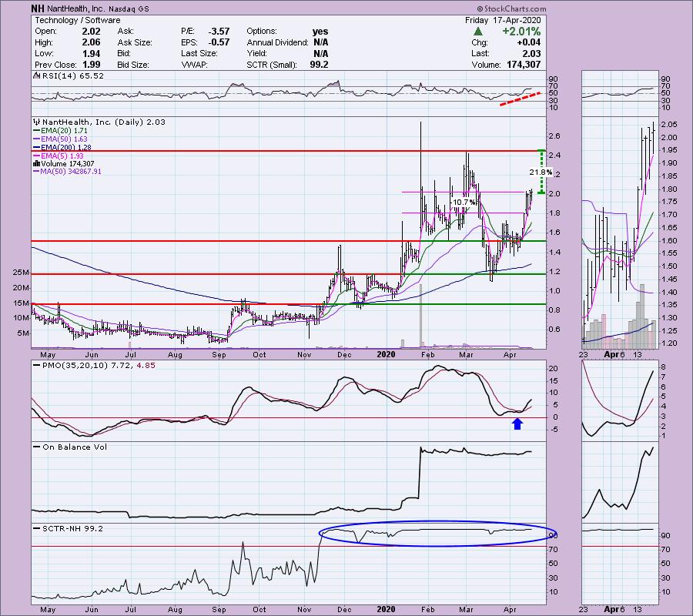Click the zoomed thumbnail price panel on the right
The height and width of the screenshot is (616, 693).
(618, 231)
